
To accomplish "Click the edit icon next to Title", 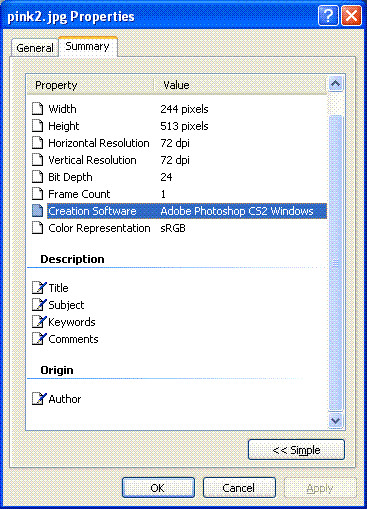I will pos(39,287).
